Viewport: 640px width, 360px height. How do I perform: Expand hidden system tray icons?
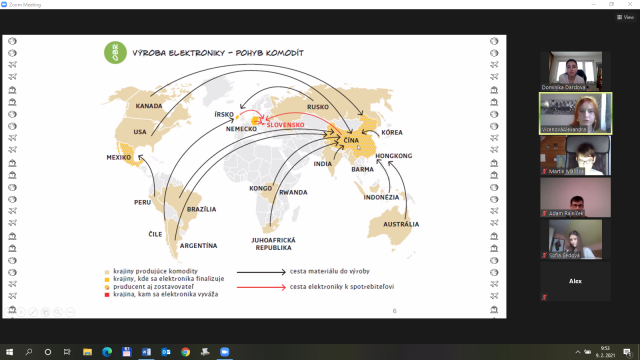(578, 352)
